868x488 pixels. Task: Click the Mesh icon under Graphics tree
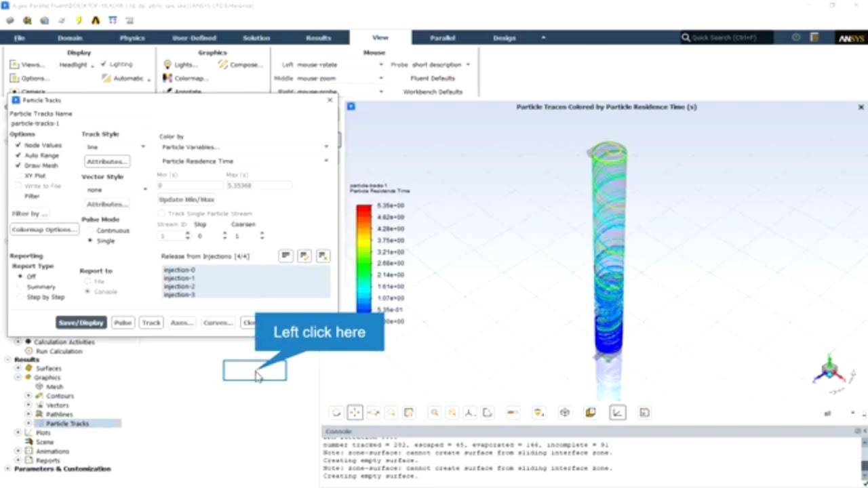point(39,386)
